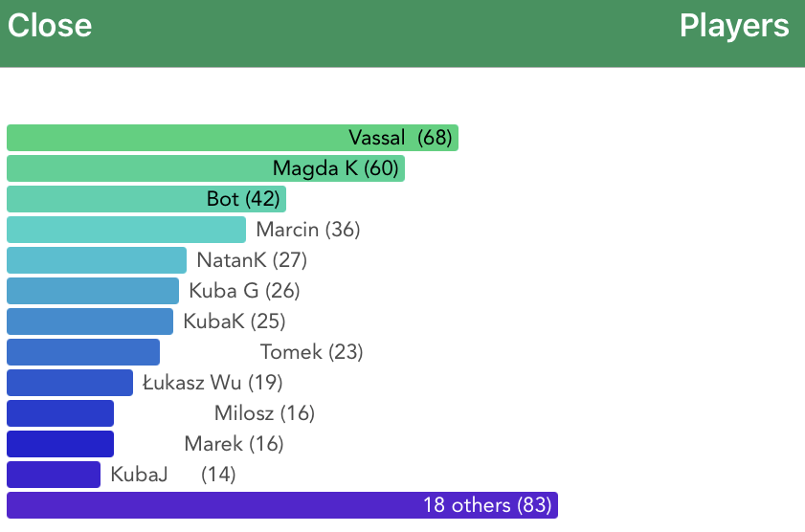Tap the Milosz (16) label
This screenshot has width=805, height=532.
point(264,413)
